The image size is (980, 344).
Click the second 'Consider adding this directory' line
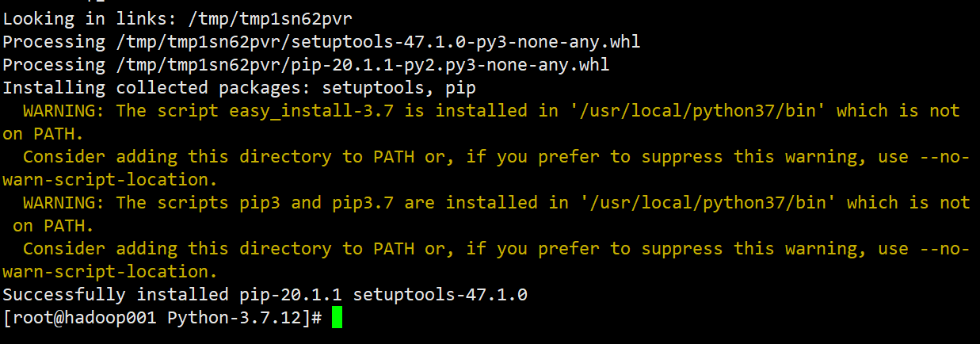tap(496, 248)
